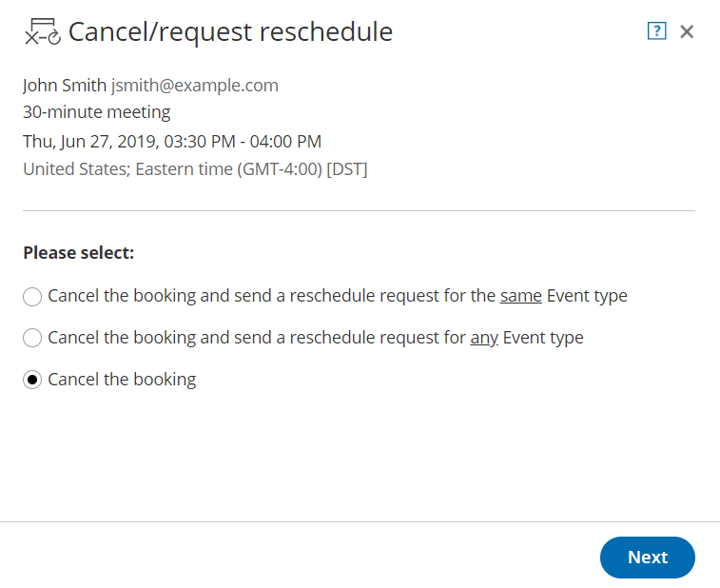Image resolution: width=720 pixels, height=588 pixels.
Task: Select radio button for same Event type reschedule
Action: click(x=32, y=297)
